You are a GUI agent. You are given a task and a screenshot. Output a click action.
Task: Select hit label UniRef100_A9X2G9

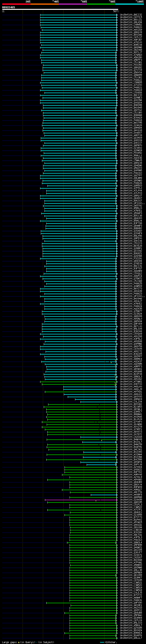point(131,30)
